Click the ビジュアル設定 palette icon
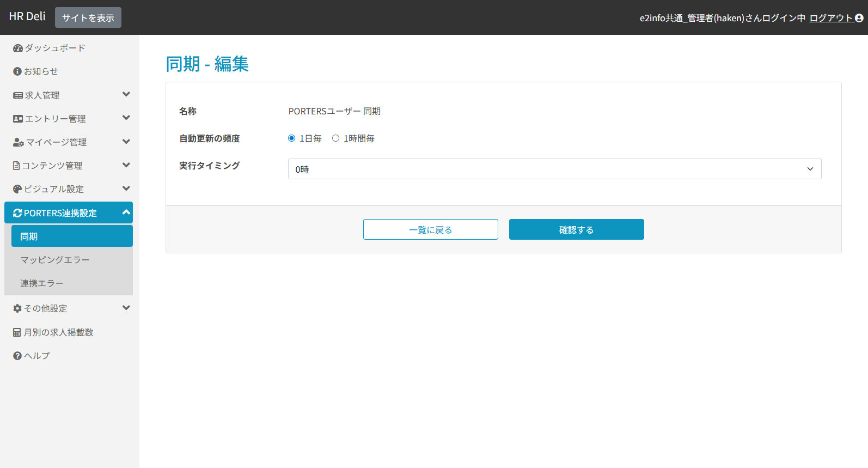The width and height of the screenshot is (868, 468). click(17, 189)
